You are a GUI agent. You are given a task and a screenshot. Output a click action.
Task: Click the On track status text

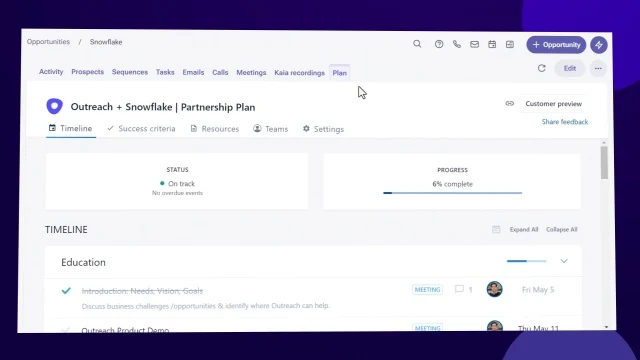(x=181, y=184)
